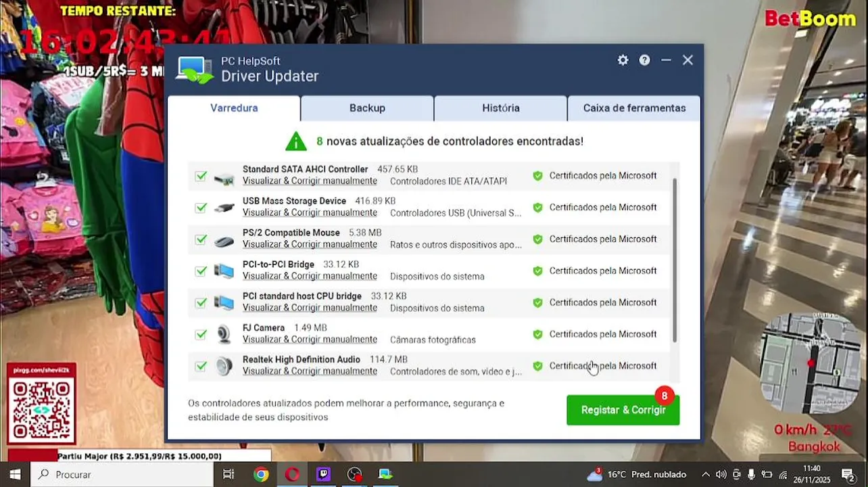Uncheck FJ Camera checkbox
The width and height of the screenshot is (868, 487).
201,334
